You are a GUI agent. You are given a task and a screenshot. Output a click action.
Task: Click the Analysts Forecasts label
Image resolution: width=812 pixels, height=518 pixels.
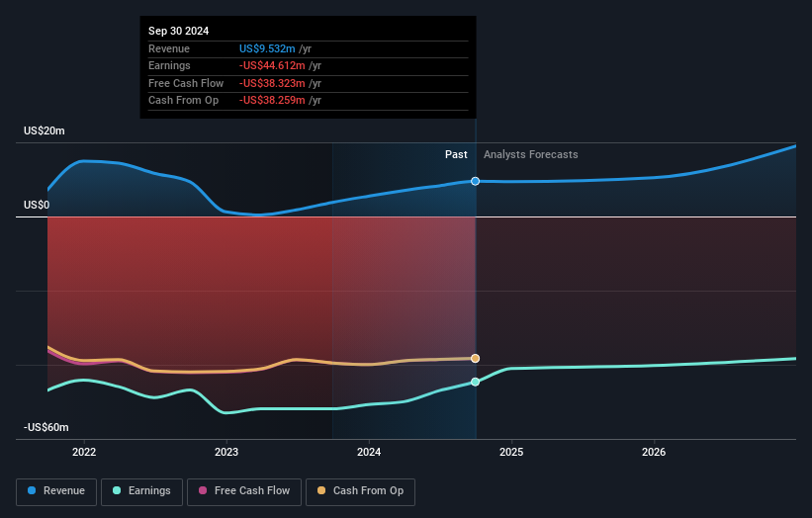click(531, 154)
